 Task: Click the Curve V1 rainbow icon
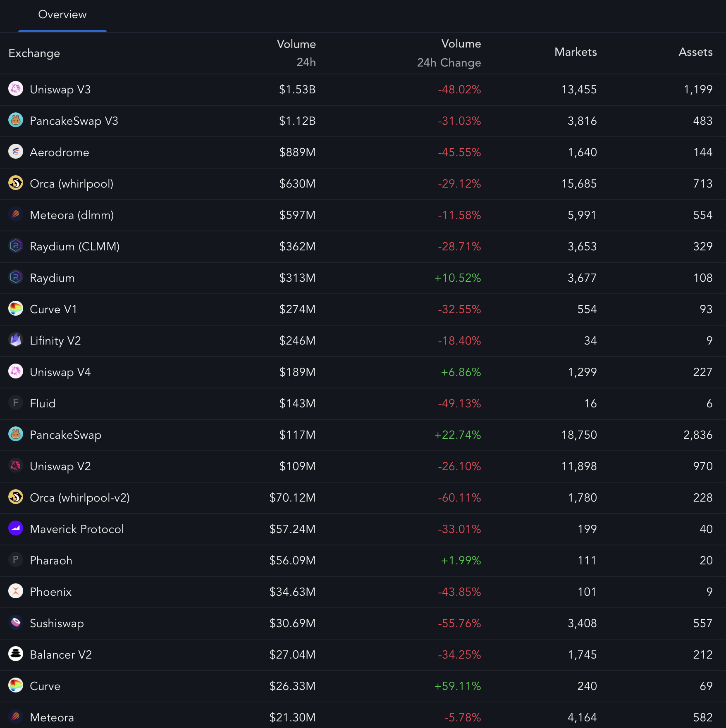coord(16,309)
